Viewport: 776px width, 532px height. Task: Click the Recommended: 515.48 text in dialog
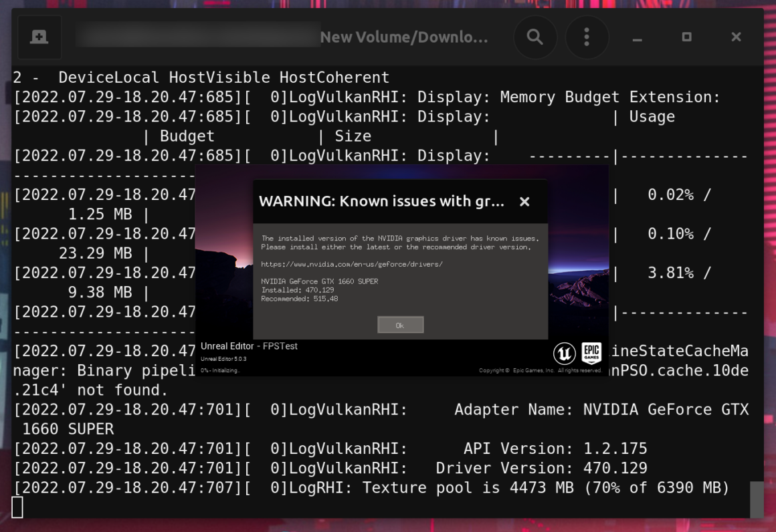300,299
